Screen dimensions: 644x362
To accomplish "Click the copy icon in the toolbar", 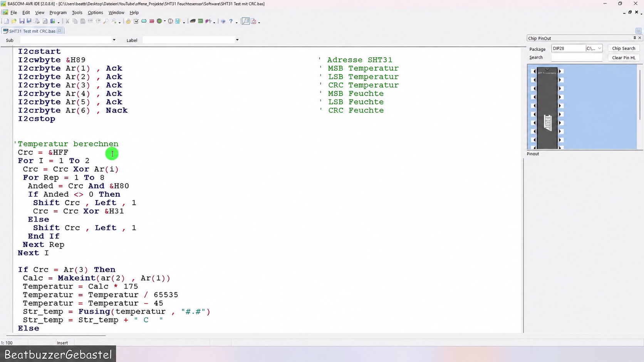I will coord(75,22).
